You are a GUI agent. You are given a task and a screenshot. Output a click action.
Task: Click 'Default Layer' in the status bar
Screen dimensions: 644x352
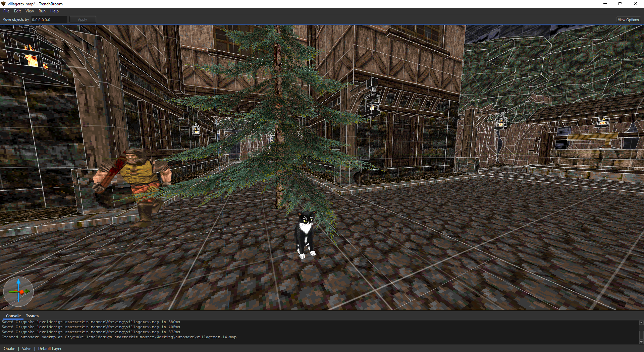(50, 349)
